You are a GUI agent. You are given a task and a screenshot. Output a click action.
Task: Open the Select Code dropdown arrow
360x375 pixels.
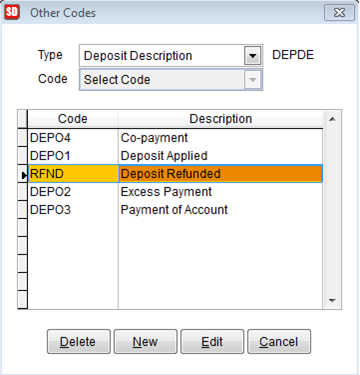[252, 79]
